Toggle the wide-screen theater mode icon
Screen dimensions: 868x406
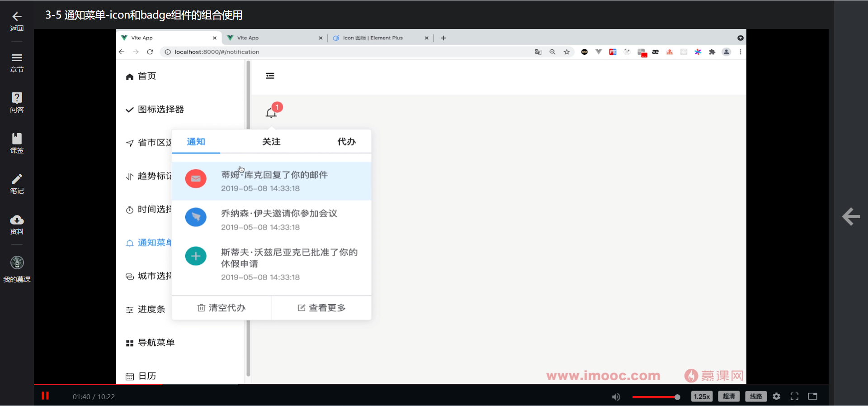812,396
